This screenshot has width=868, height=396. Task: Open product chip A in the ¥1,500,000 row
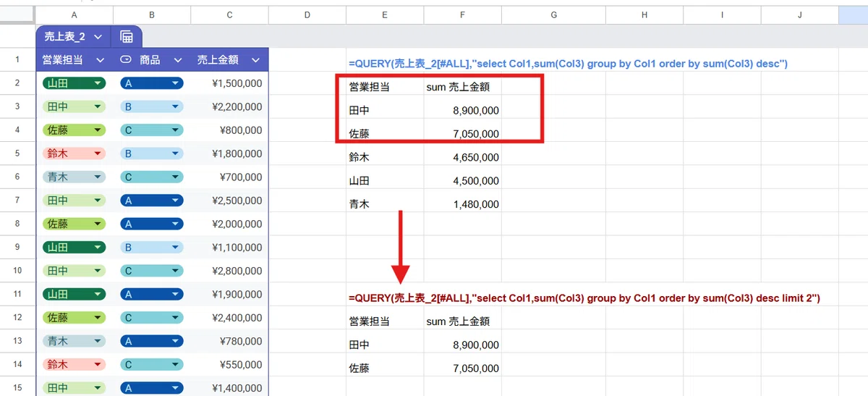pyautogui.click(x=152, y=83)
